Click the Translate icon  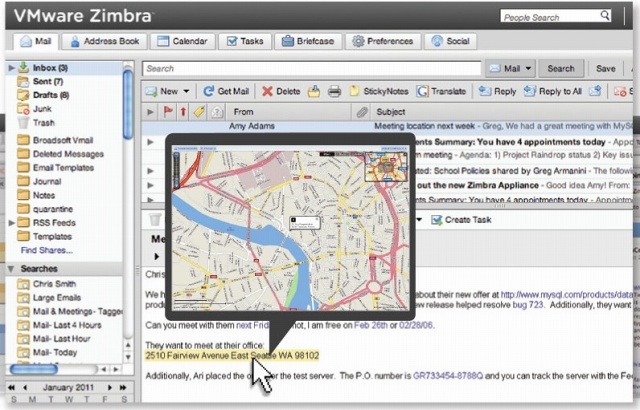pos(424,91)
